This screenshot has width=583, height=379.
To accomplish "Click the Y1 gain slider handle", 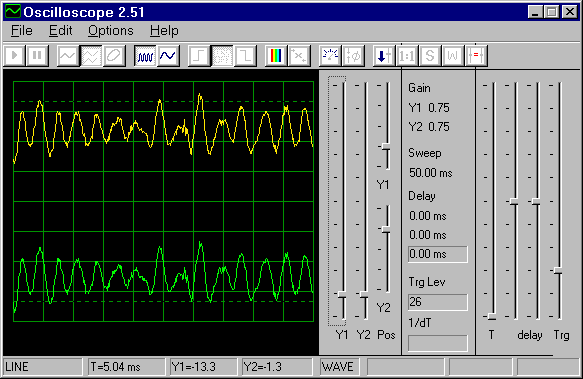I will coord(343,295).
